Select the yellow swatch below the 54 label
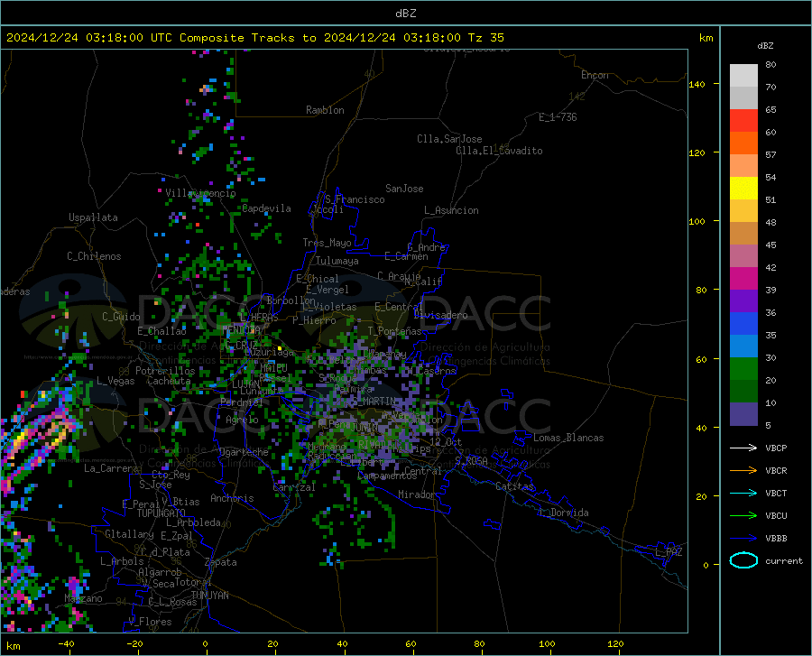812x656 pixels. tap(743, 189)
